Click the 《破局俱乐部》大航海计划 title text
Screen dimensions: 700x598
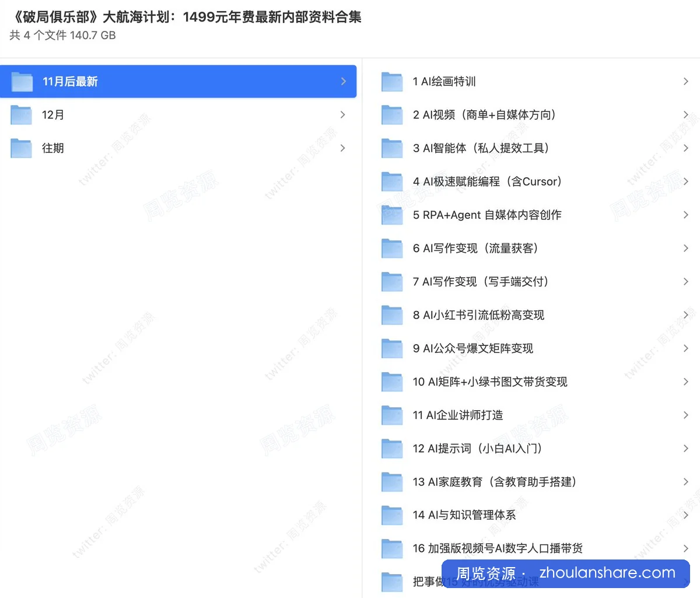tap(185, 17)
